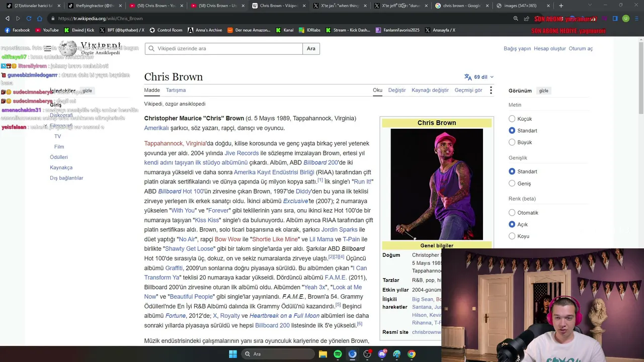The width and height of the screenshot is (644, 362).
Task: Select Küçük text size
Action: coord(512,119)
